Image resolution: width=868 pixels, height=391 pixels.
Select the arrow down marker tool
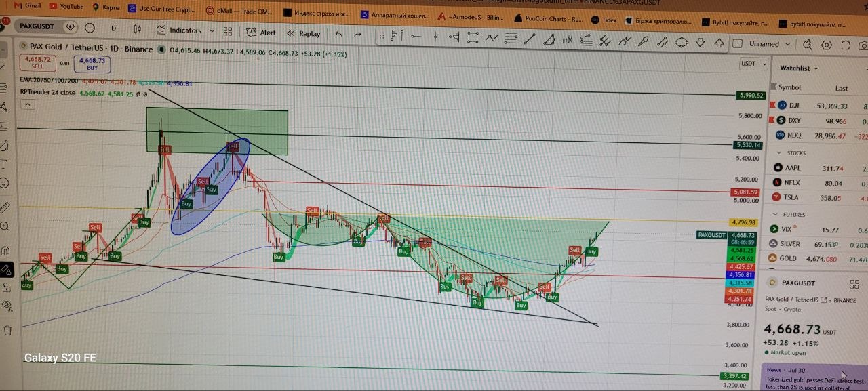pos(701,43)
